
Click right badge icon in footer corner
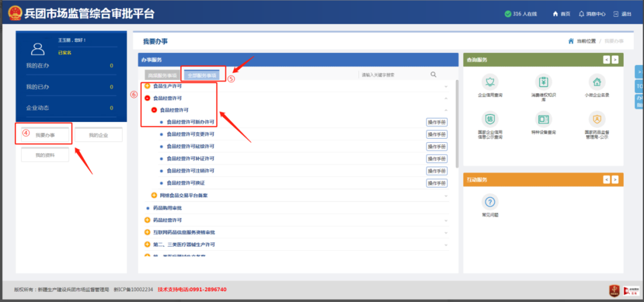pos(631,290)
